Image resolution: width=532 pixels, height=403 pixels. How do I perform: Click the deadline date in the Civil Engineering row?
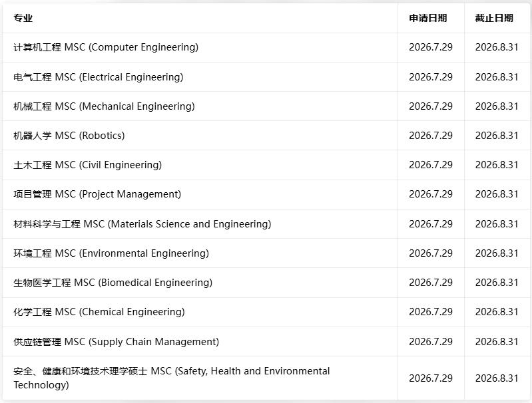[x=497, y=165]
